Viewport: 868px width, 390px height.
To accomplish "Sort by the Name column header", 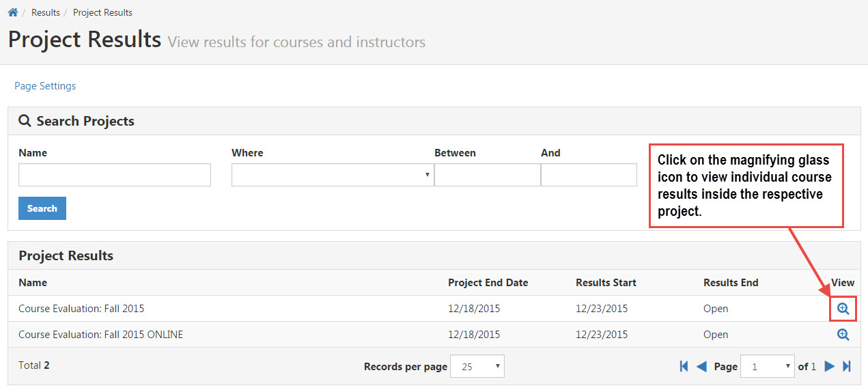I will click(x=33, y=282).
